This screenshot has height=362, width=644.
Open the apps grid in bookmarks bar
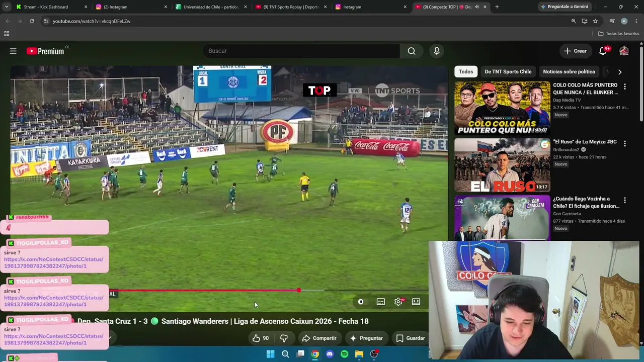pyautogui.click(x=7, y=34)
